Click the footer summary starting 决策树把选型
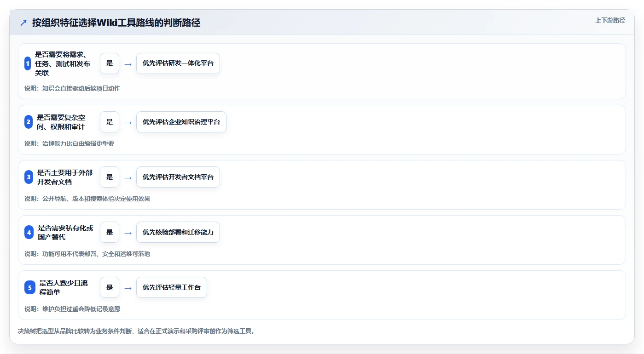Screen dimensions: 644x354 pos(136,331)
